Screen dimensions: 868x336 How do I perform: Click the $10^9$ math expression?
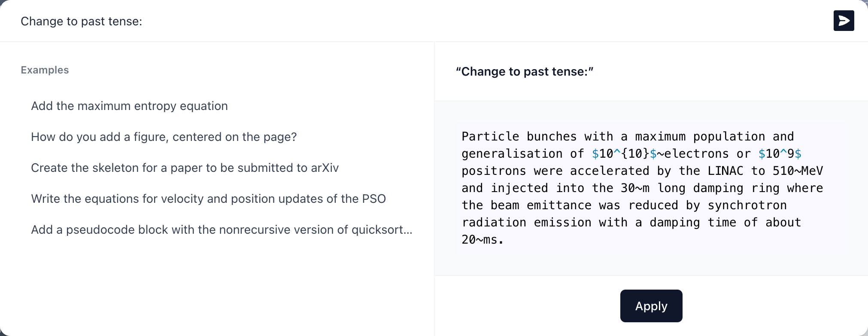click(x=780, y=154)
